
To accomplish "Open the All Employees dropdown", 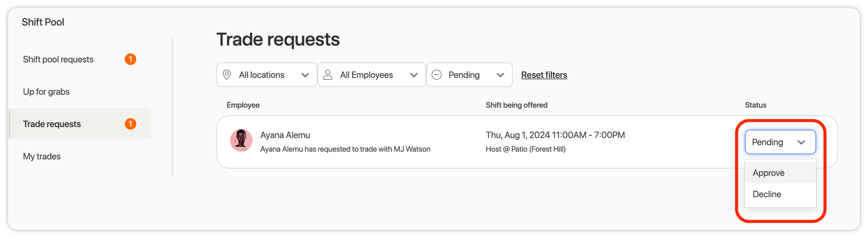I will pos(372,75).
